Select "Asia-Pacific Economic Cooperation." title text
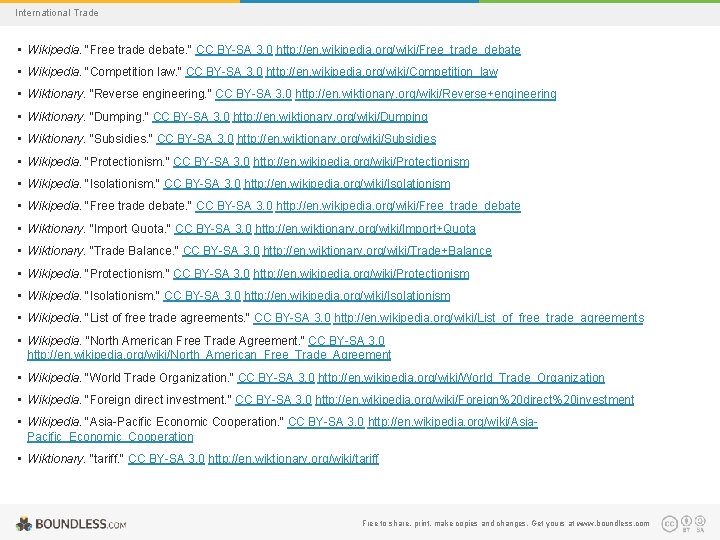This screenshot has height=540, width=720. 184,422
